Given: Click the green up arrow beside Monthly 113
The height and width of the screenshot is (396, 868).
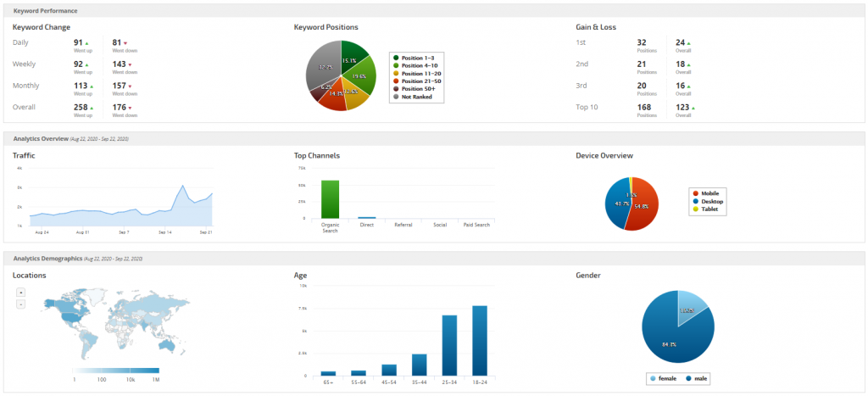Looking at the screenshot, I should coord(92,86).
